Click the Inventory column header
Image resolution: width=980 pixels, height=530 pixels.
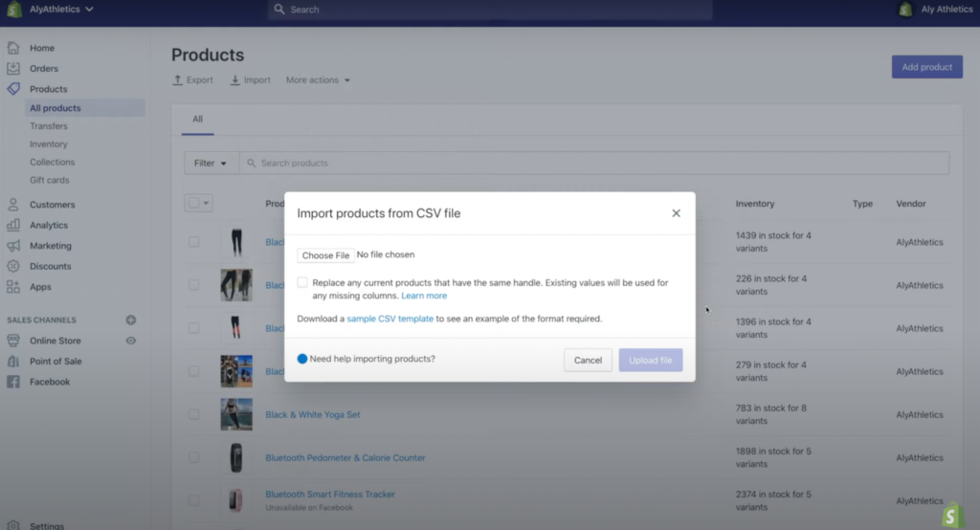(x=755, y=204)
